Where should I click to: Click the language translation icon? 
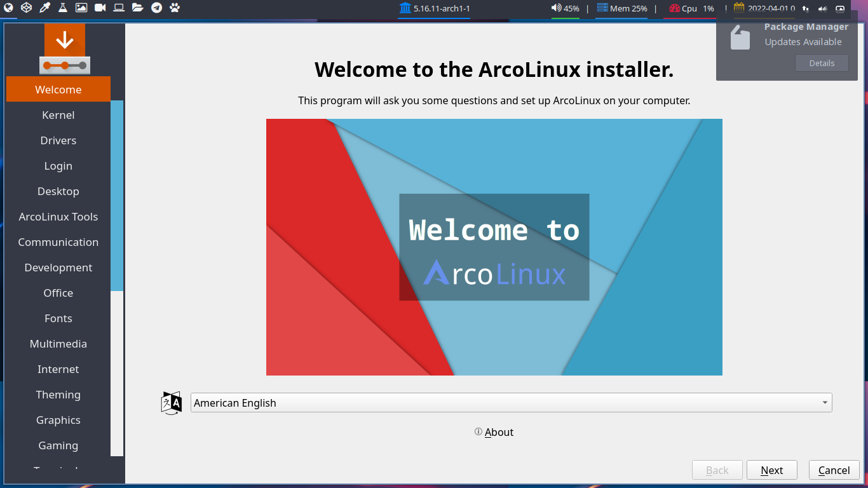click(172, 403)
